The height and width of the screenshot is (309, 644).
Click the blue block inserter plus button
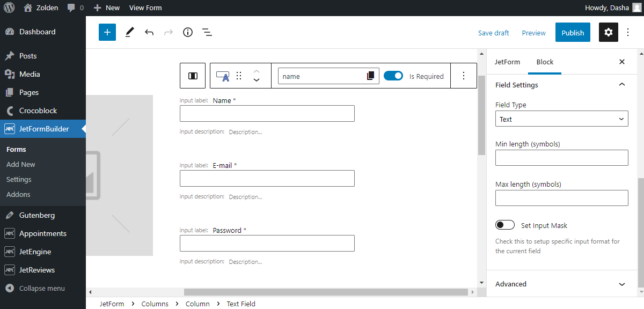click(x=107, y=32)
